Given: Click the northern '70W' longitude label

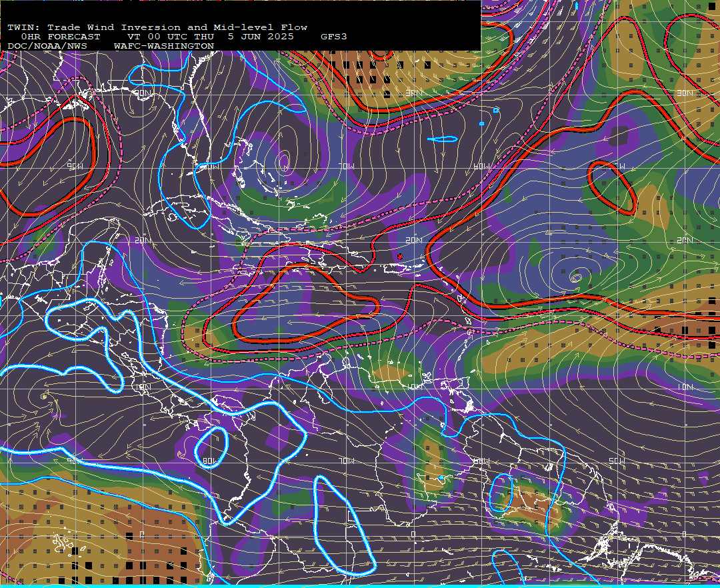Looking at the screenshot, I should (x=347, y=167).
